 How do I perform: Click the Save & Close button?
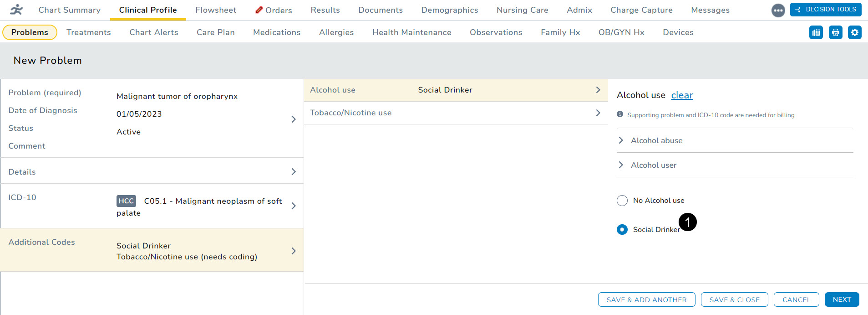pos(734,300)
